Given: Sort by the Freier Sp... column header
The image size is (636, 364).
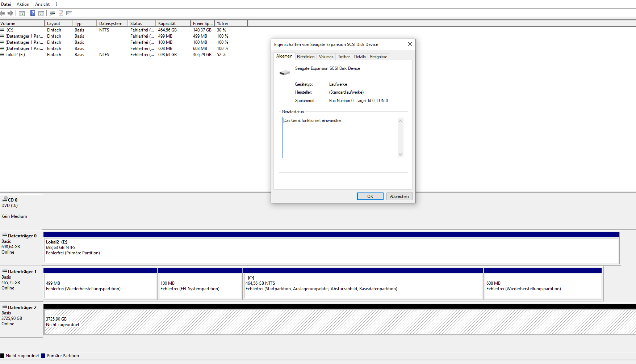Looking at the screenshot, I should pos(202,24).
